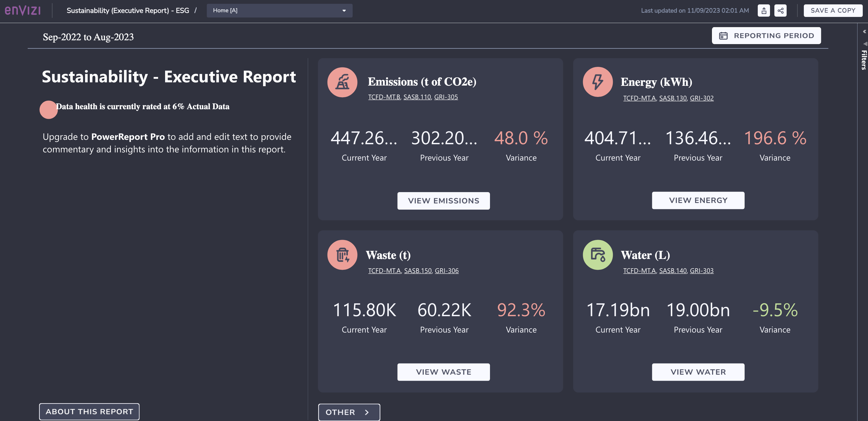Open GRI-303 link under Water
The height and width of the screenshot is (421, 868).
(701, 271)
